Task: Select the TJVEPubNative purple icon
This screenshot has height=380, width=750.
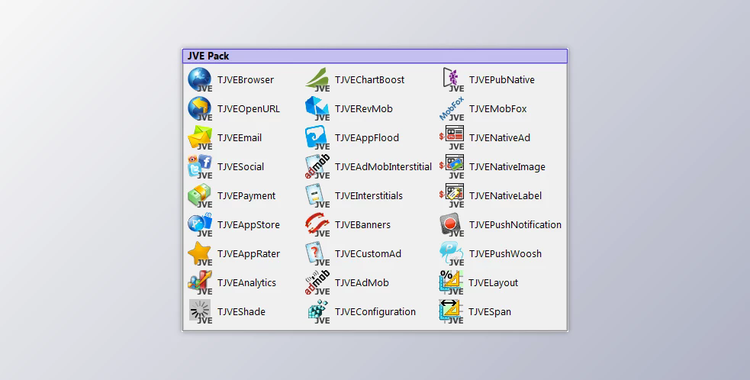Action: click(x=452, y=80)
